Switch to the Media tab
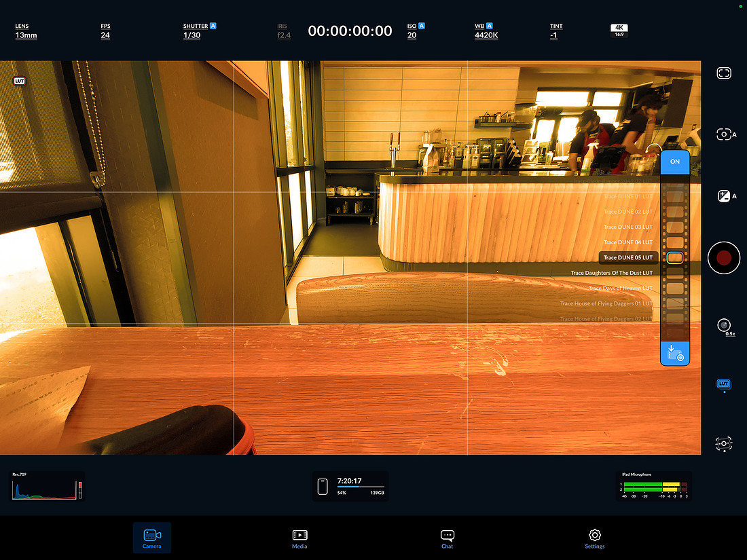Viewport: 747px width, 560px height. 299,538
